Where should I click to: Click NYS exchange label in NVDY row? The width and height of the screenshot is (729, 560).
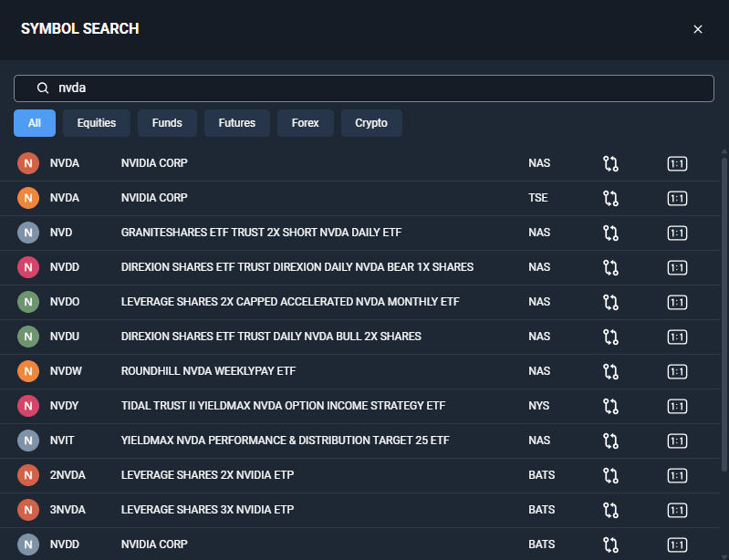(539, 406)
